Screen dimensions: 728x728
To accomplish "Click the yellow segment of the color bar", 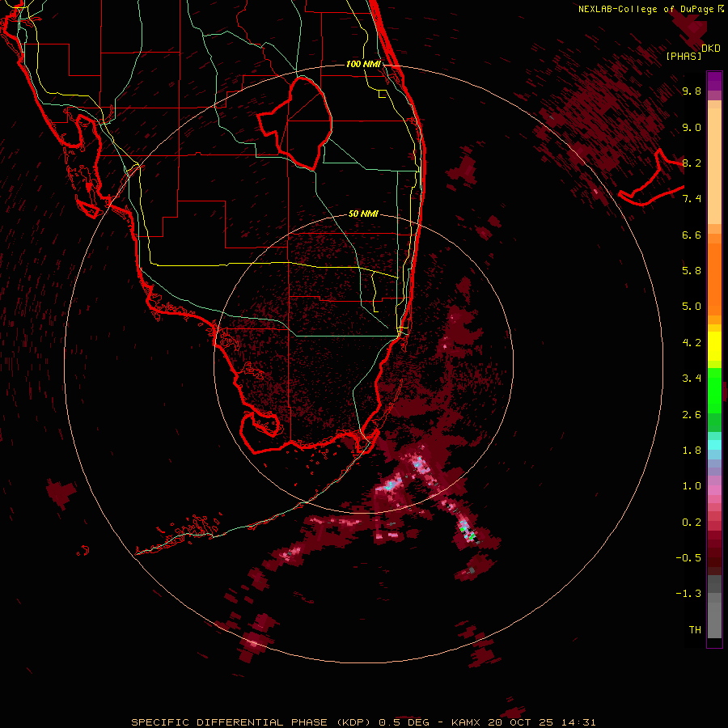I will [x=714, y=346].
